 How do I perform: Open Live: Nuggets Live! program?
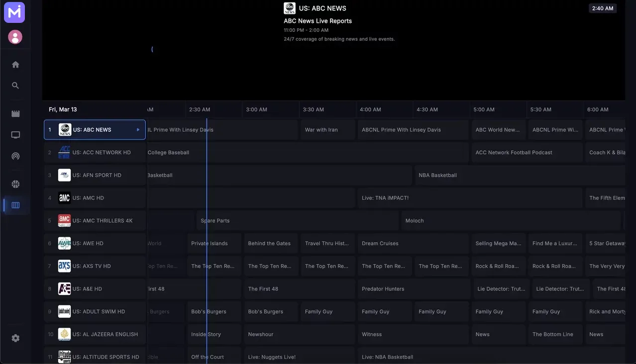click(x=300, y=356)
